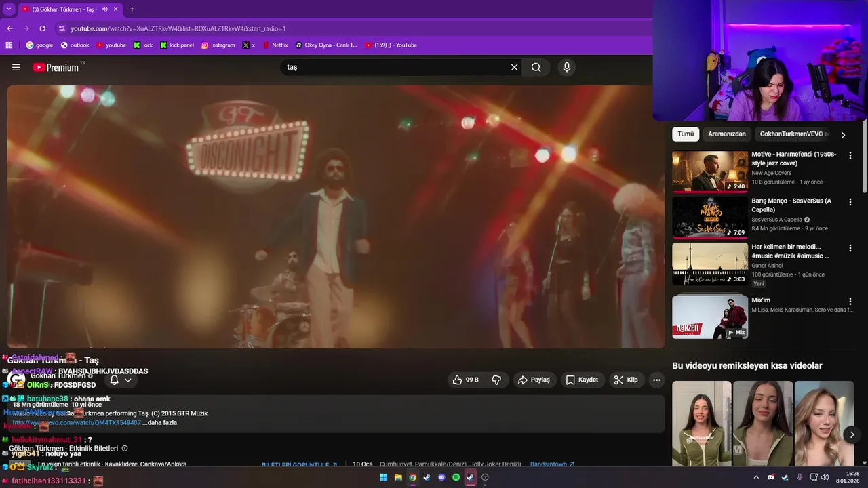This screenshot has width=868, height=488.
Task: Dislike the Gökhan Türkmen video
Action: 496,380
